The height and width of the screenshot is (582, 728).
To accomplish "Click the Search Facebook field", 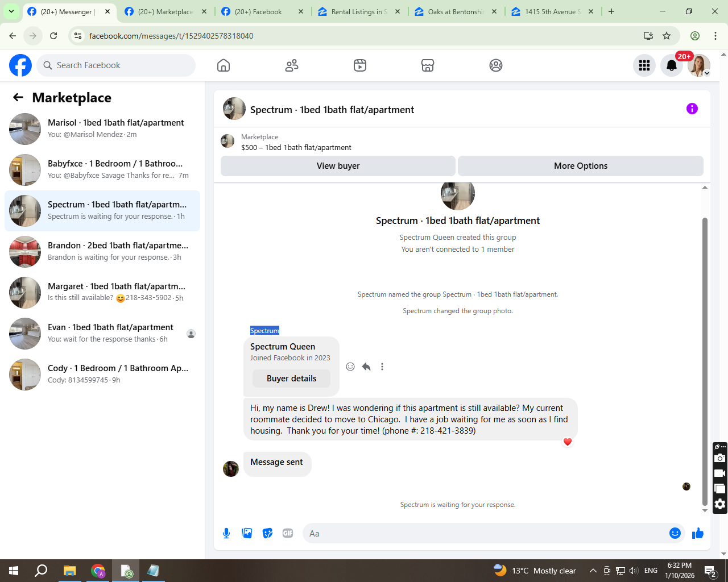I will (116, 65).
